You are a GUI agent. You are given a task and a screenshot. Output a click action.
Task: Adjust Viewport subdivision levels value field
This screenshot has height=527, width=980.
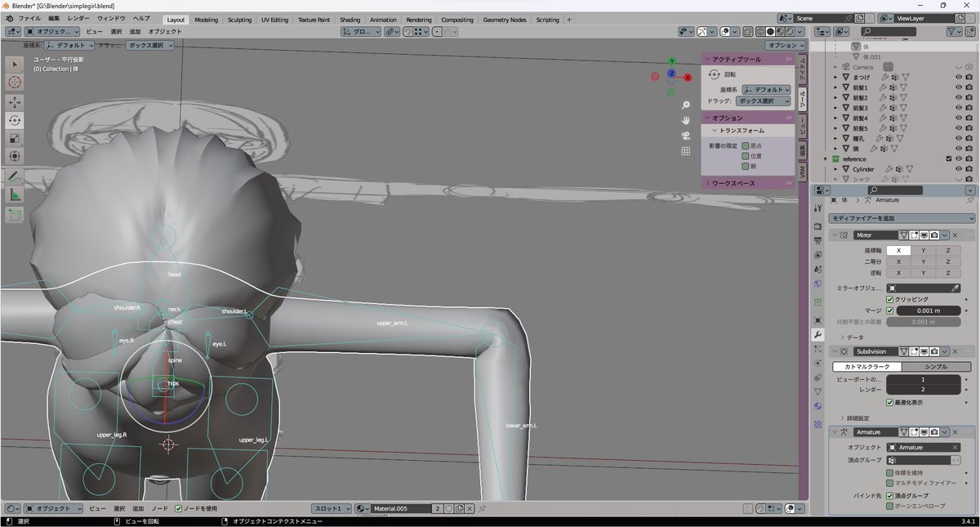(x=924, y=380)
